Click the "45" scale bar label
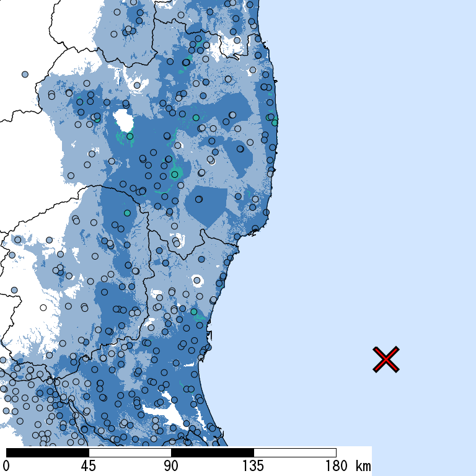This screenshot has width=476, height=476. [x=89, y=466]
